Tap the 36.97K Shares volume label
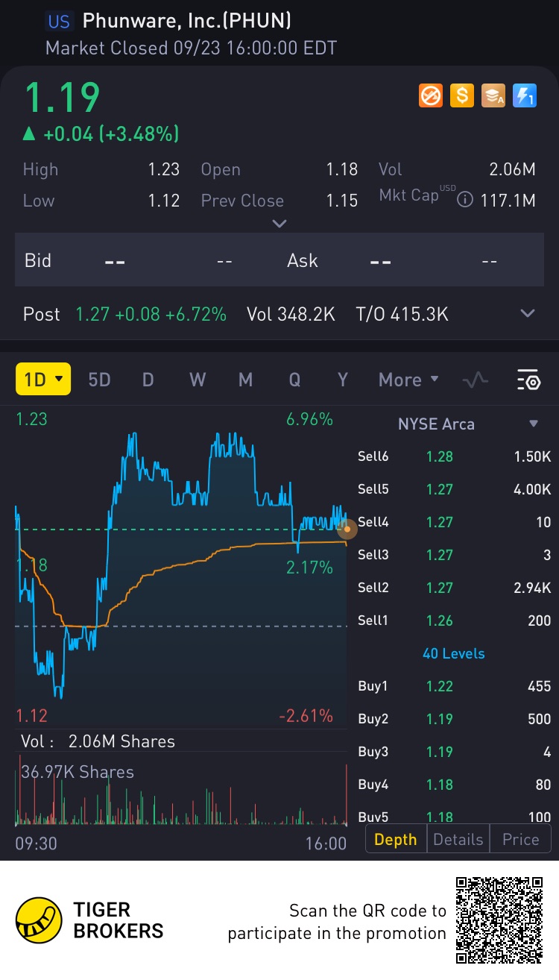559x980 pixels. [78, 772]
